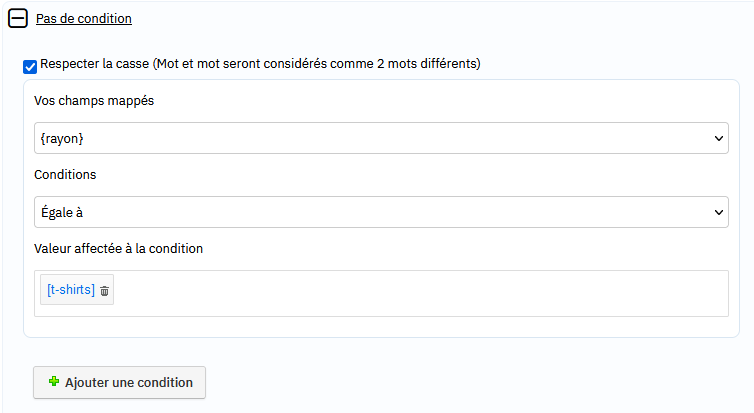The width and height of the screenshot is (754, 413).
Task: Click the "Conditions" label
Action: 65,175
